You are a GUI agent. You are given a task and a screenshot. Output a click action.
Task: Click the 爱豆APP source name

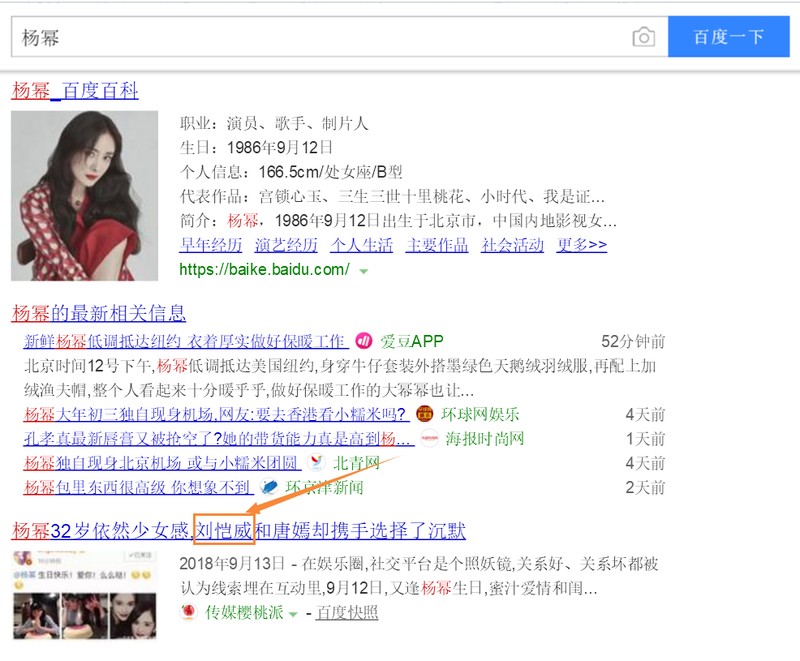(412, 341)
